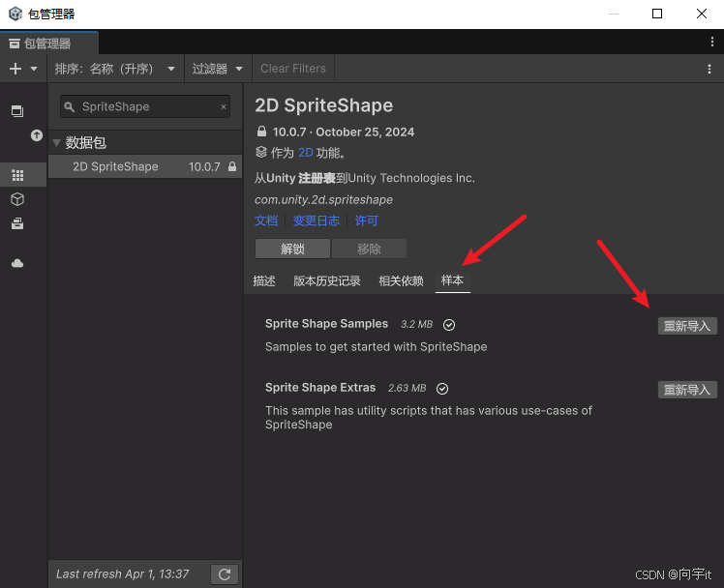Image resolution: width=724 pixels, height=588 pixels.
Task: Select the 2D SpriteShape 10.0.7 list row
Action: click(x=145, y=166)
